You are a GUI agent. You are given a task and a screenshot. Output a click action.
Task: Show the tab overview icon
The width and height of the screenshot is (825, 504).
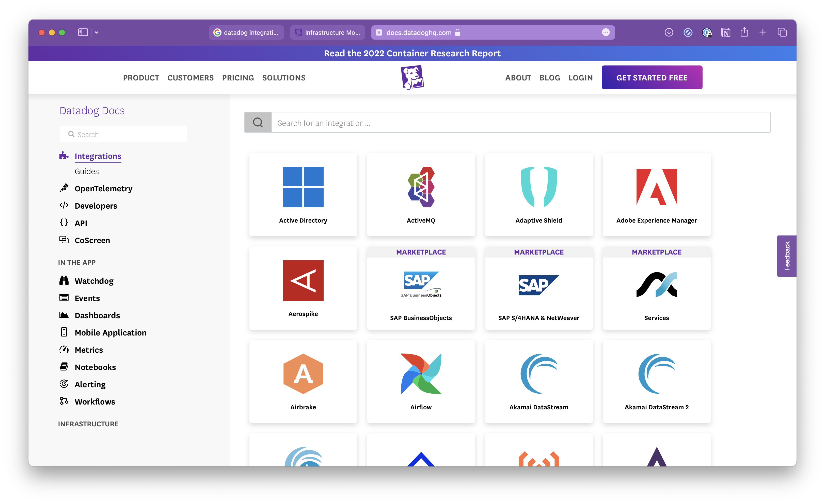click(782, 32)
